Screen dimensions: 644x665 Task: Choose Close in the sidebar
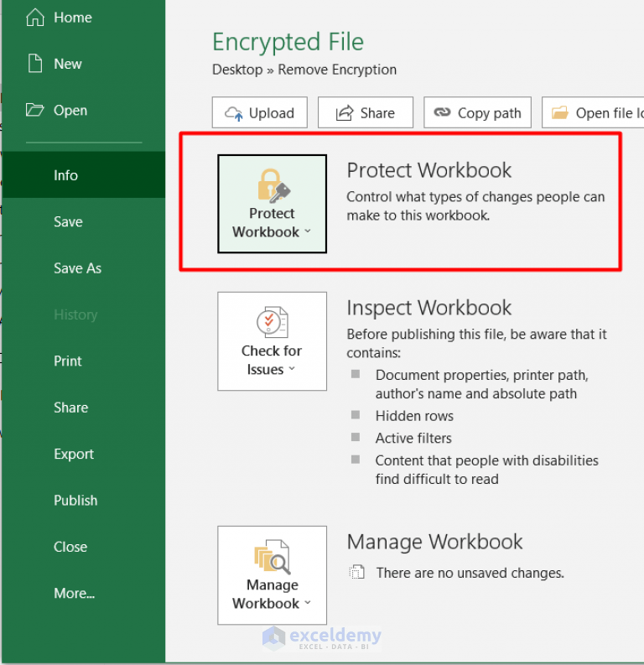coord(84,547)
